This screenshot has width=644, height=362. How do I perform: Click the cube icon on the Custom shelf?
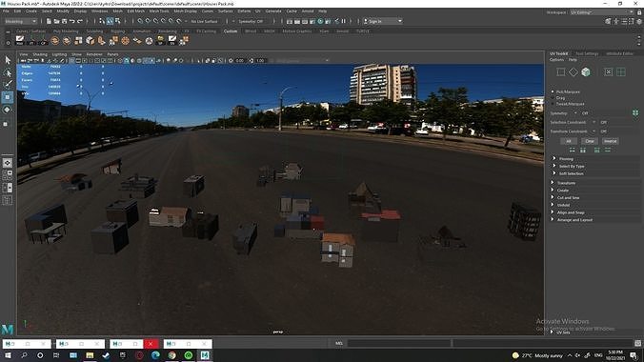[90, 40]
